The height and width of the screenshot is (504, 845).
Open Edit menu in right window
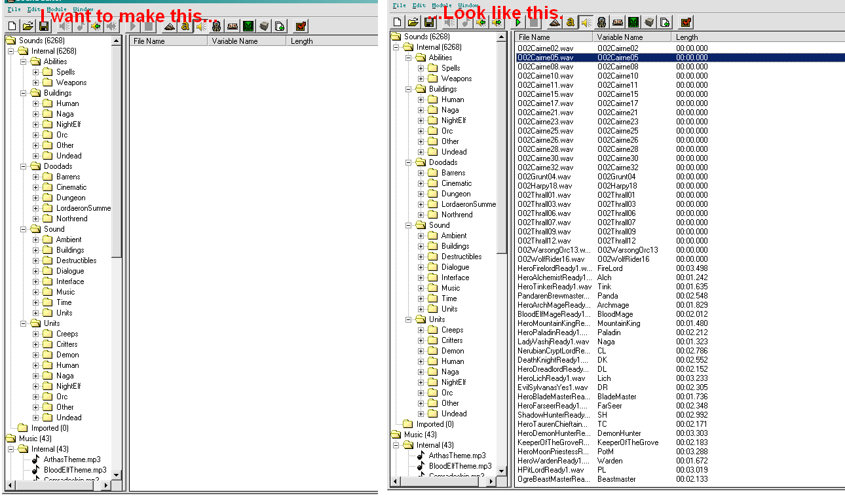(419, 5)
